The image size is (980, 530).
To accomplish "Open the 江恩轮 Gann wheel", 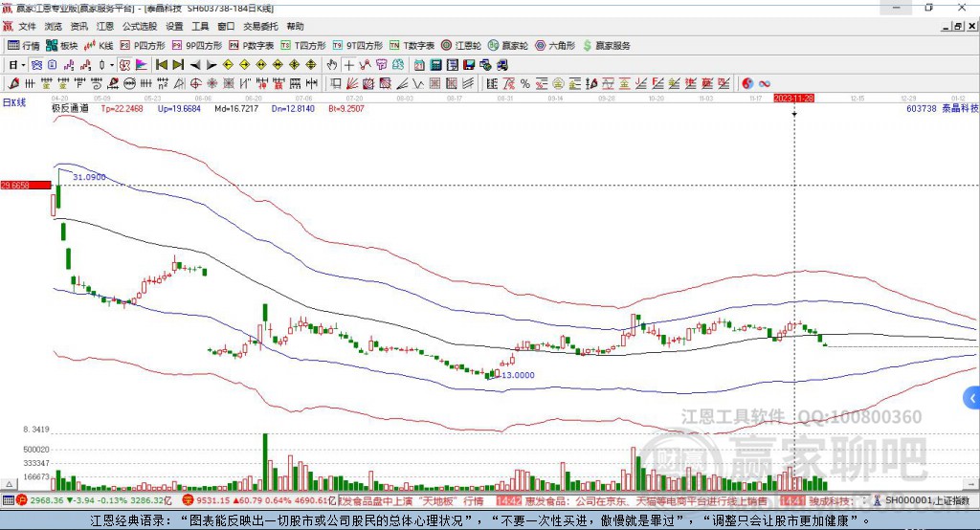I will [x=461, y=46].
